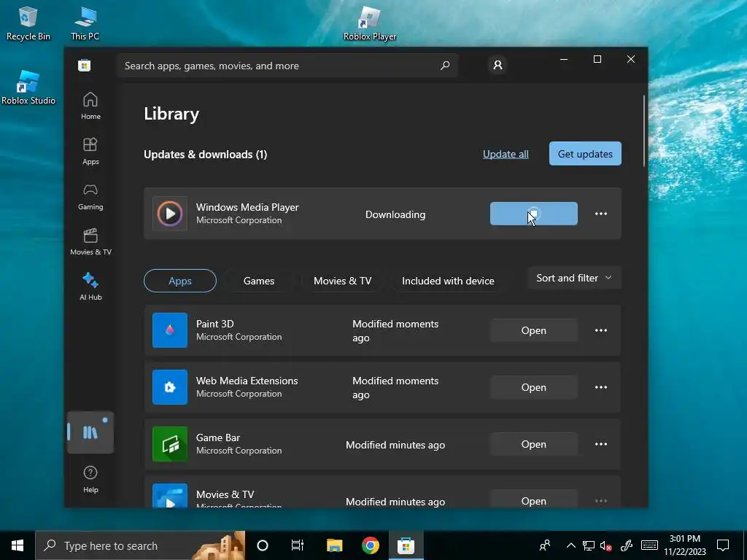Click the Store search input field
This screenshot has height=560, width=747.
(287, 66)
